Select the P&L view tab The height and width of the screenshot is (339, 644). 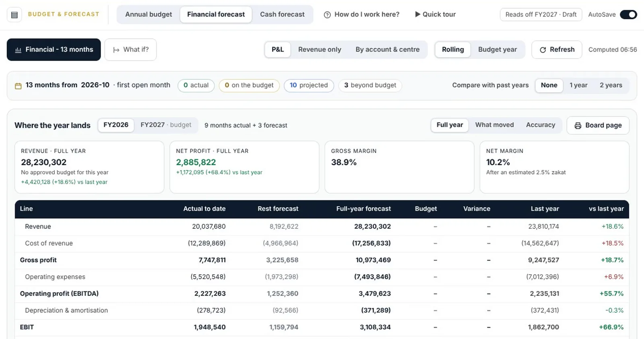click(278, 50)
